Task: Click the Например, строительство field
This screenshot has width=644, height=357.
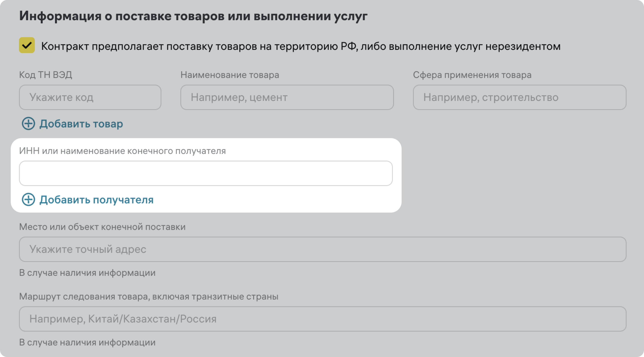Action: click(519, 97)
